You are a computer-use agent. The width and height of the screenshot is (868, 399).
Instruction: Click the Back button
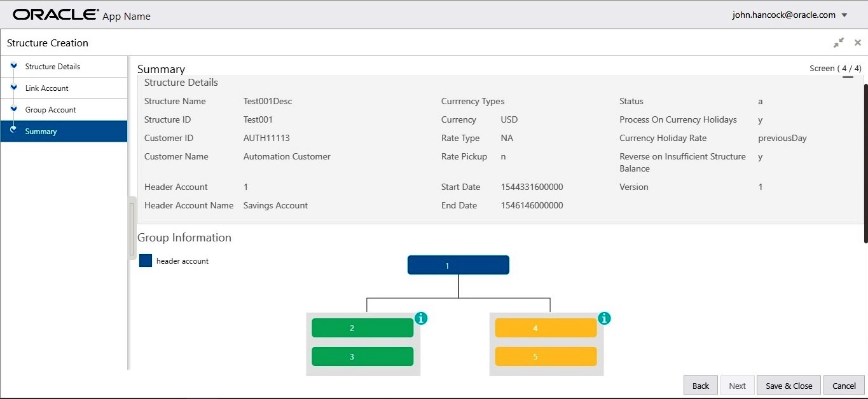click(701, 386)
